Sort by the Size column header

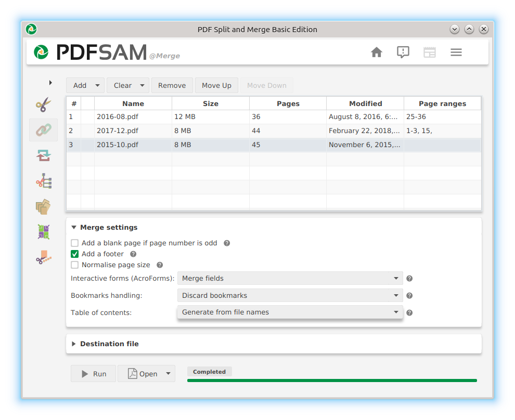(x=211, y=103)
